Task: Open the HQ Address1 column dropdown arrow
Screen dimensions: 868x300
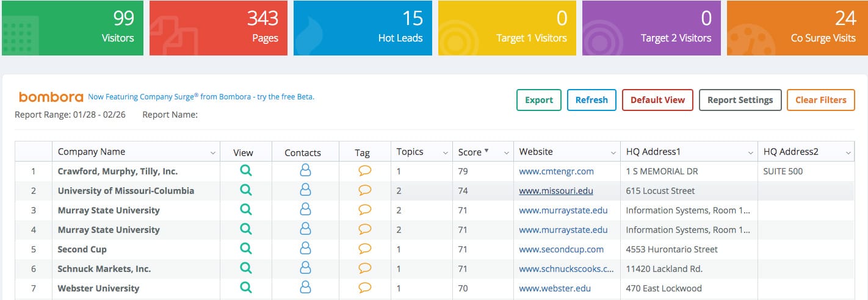Action: click(x=751, y=153)
